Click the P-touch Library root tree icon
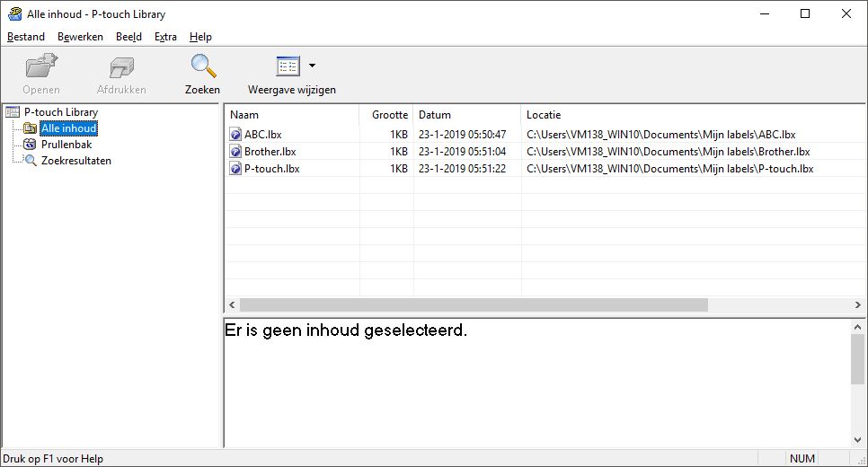Screen dimensions: 868x467 pyautogui.click(x=13, y=112)
